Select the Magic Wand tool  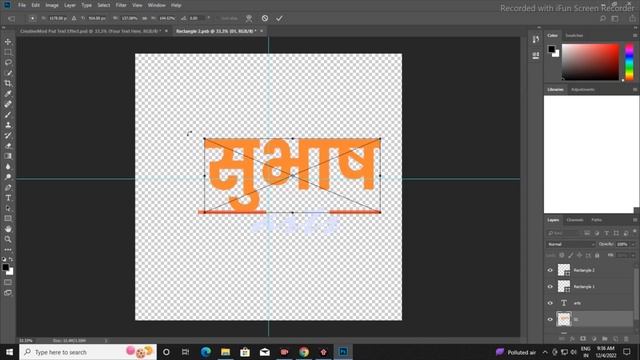point(8,73)
